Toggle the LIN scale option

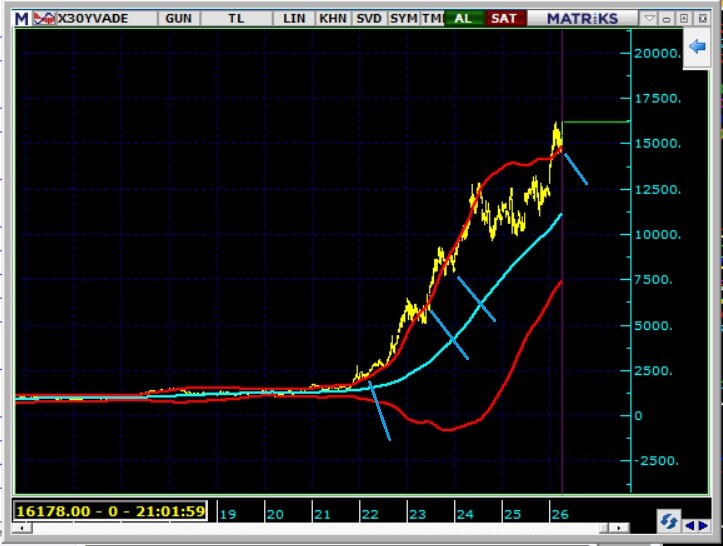click(x=295, y=18)
